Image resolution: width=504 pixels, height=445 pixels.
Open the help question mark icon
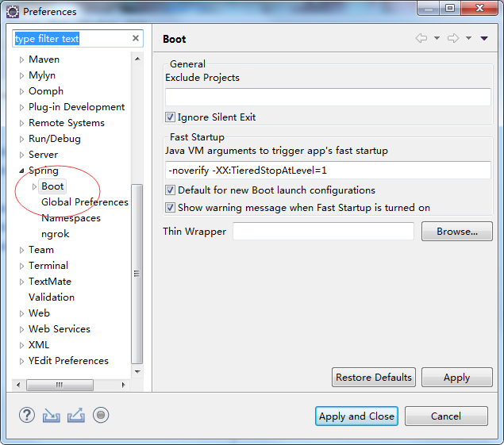[x=27, y=415]
